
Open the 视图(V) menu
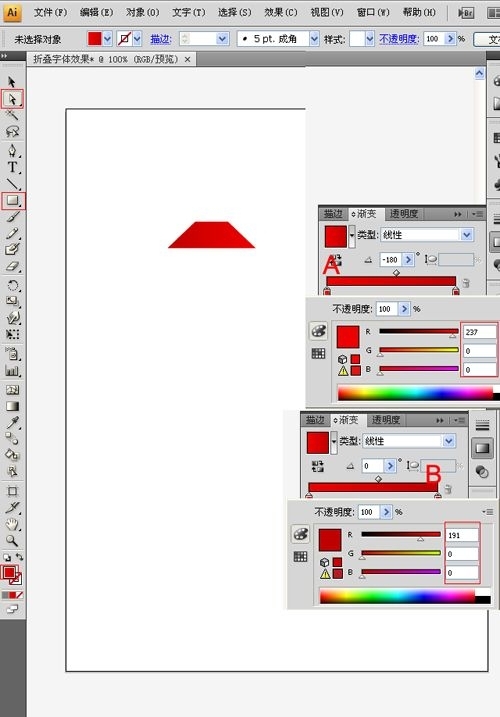click(x=327, y=12)
